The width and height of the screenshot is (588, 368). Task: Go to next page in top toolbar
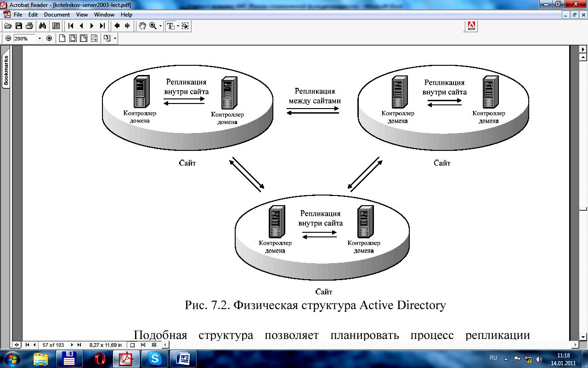click(92, 26)
